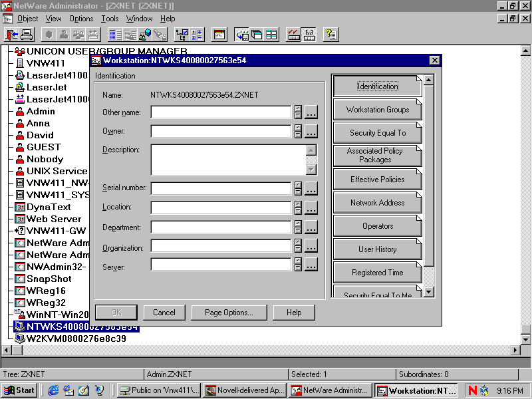
Task: Click the tree with checkmark toolbar icon
Action: point(182,35)
